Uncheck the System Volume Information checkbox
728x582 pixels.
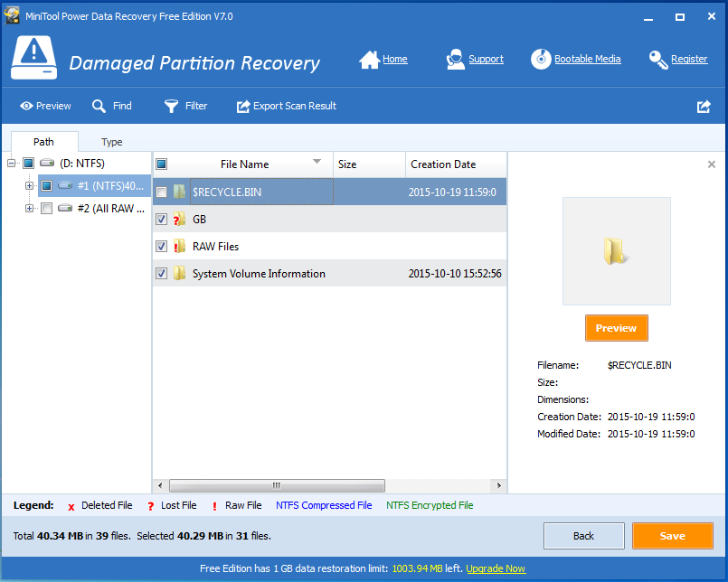click(161, 274)
